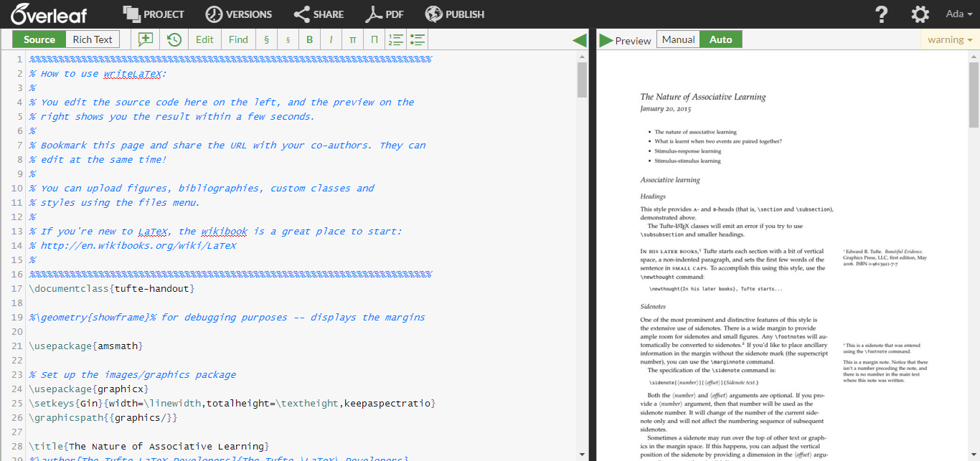Apply bold formatting with the B icon
This screenshot has width=980, height=461.
tap(309, 39)
